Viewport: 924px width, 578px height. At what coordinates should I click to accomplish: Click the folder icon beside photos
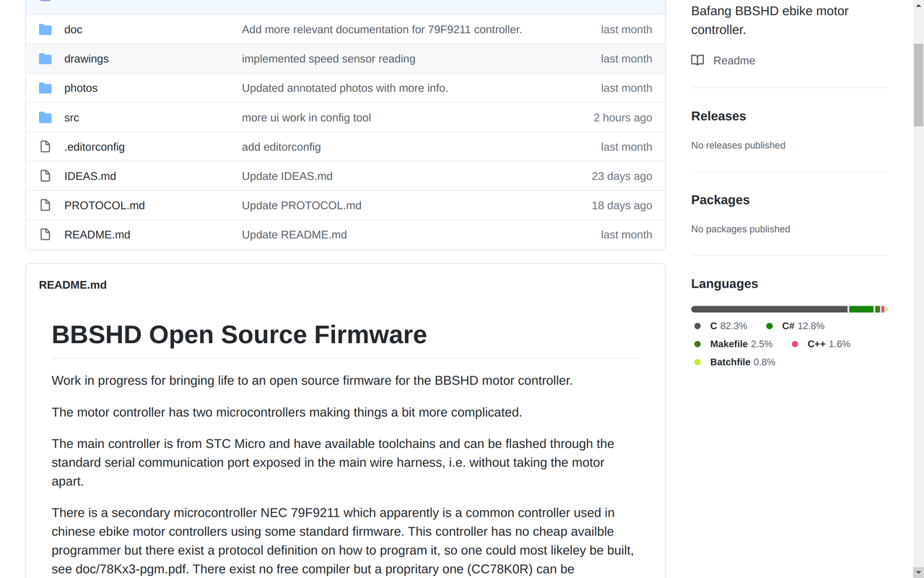(x=45, y=87)
